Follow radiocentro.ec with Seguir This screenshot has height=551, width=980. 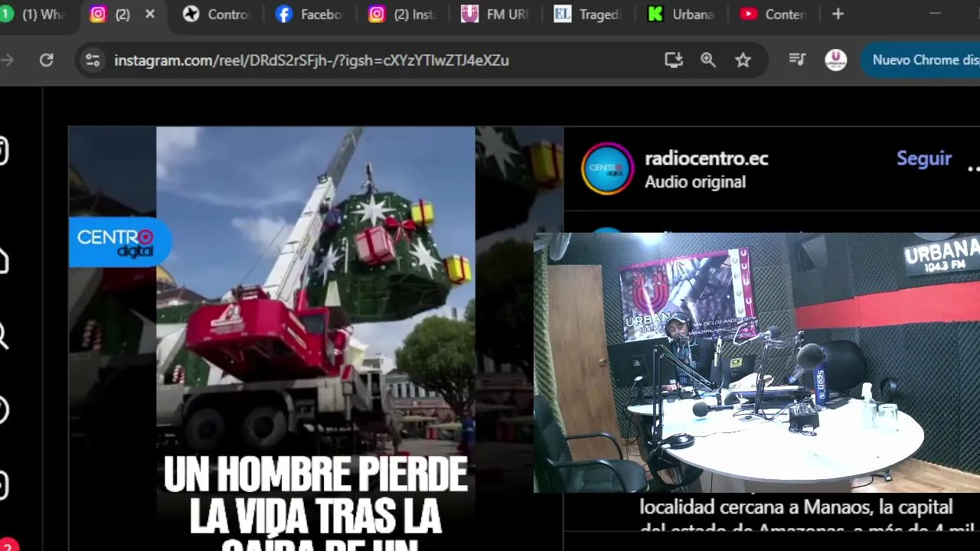(924, 158)
